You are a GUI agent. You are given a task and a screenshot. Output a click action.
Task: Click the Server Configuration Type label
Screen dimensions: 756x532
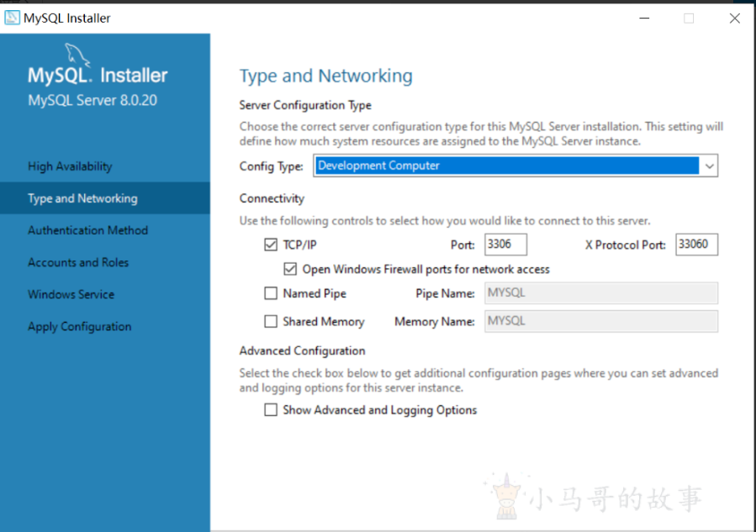[x=305, y=105]
